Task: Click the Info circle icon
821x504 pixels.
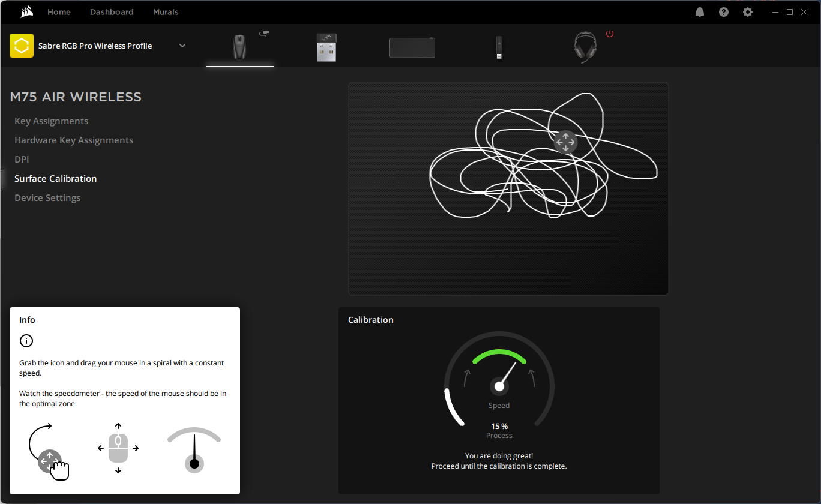Action: [26, 341]
